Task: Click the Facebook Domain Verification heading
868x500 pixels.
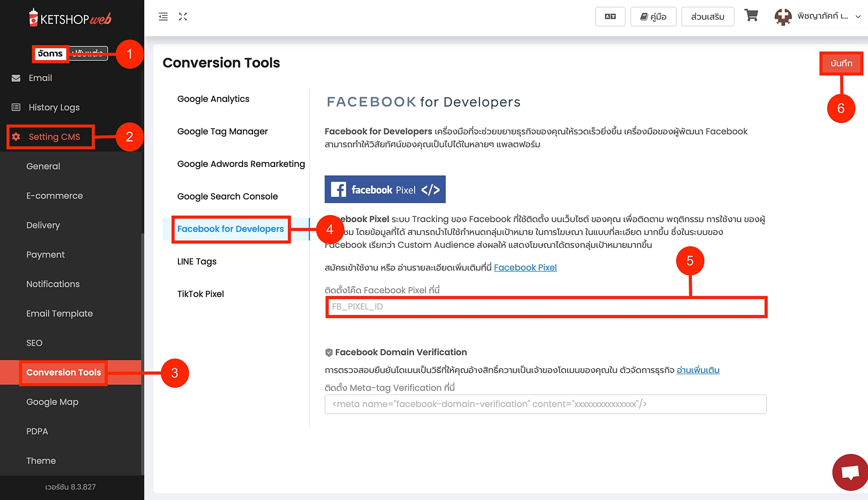Action: (401, 353)
